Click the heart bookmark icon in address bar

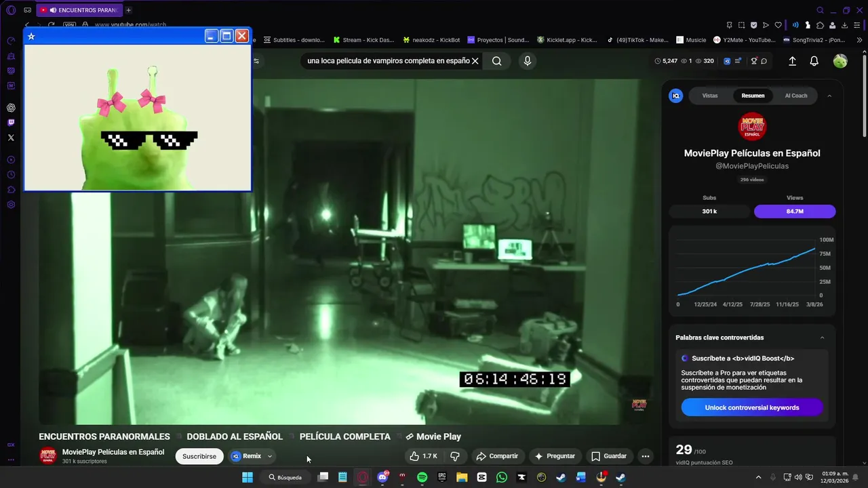778,25
